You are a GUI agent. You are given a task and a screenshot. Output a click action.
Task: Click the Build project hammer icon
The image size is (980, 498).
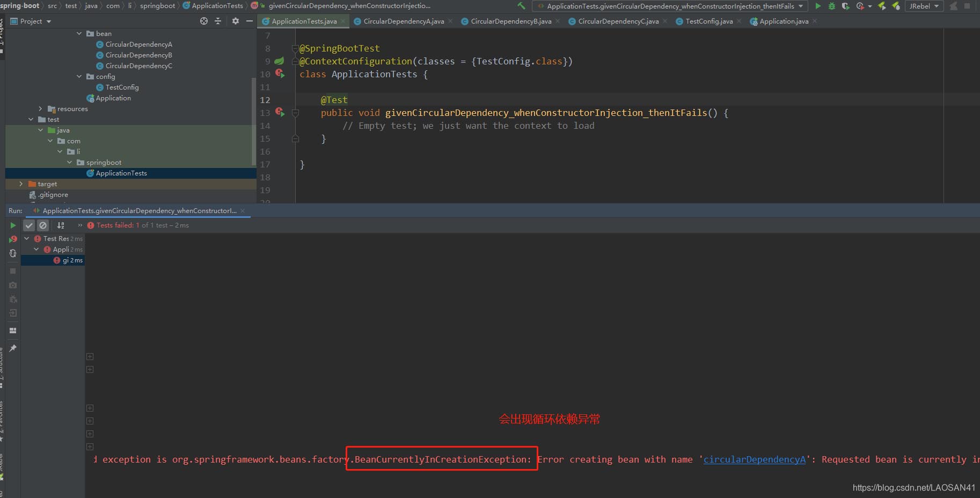[521, 6]
